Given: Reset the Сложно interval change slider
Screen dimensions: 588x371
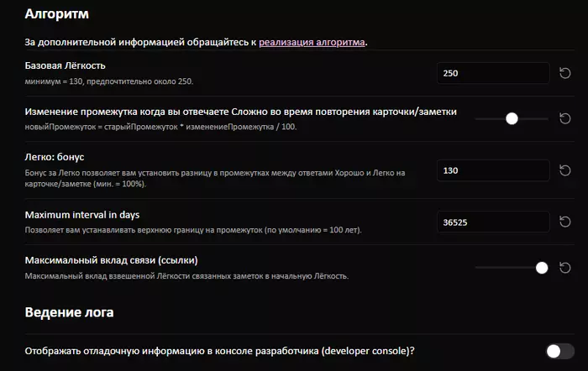Looking at the screenshot, I should (564, 119).
